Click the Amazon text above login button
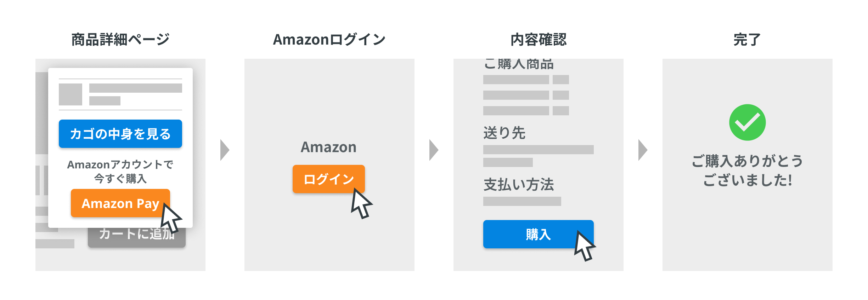Image resolution: width=868 pixels, height=300 pixels. point(328,147)
